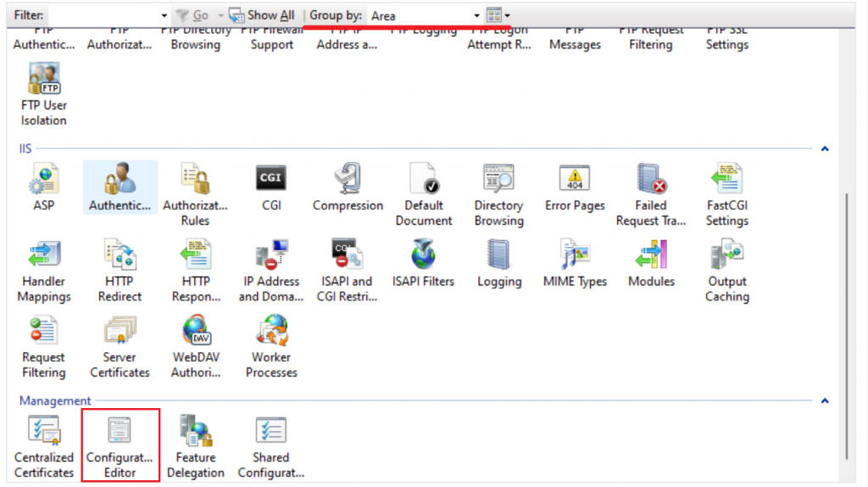Open WebDAV Authoring Rules
The height and width of the screenshot is (487, 868).
[x=196, y=347]
